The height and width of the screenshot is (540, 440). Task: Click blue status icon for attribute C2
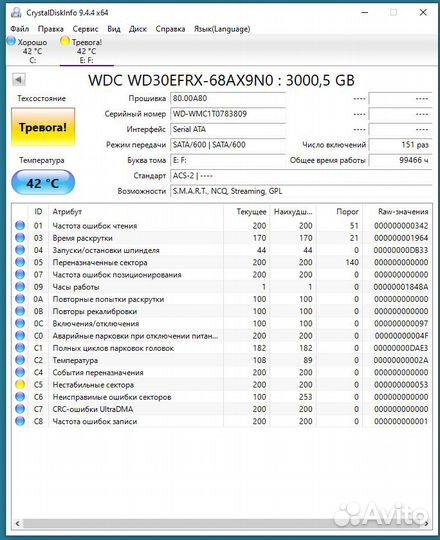pos(20,360)
